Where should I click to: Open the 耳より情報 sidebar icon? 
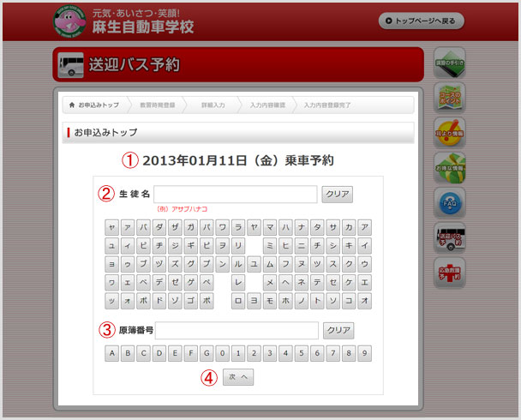450,132
